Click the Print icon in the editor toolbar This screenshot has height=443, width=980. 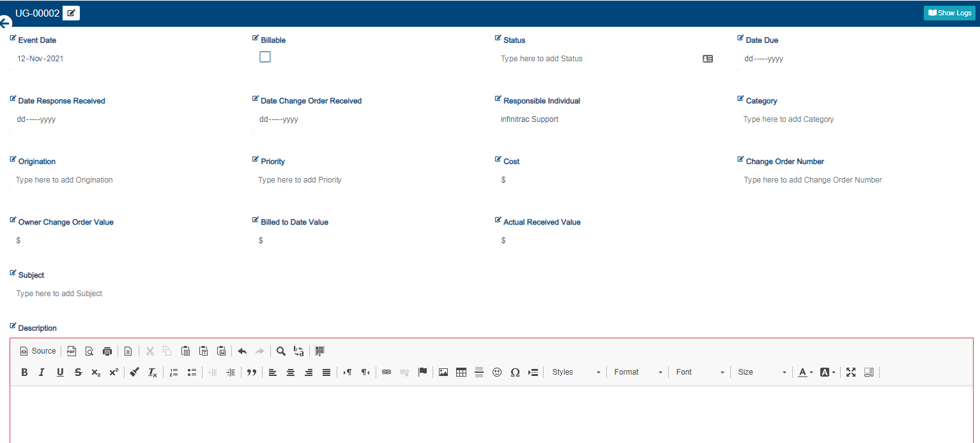107,351
